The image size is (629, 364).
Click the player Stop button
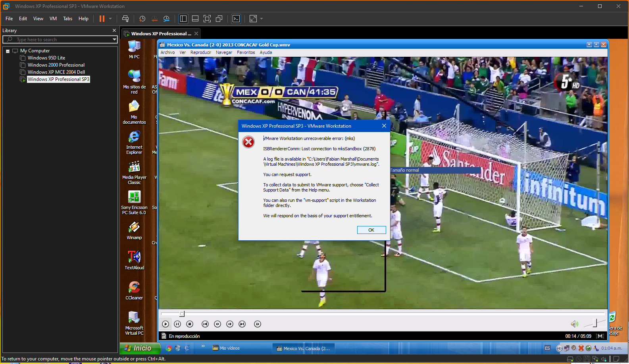click(x=190, y=324)
